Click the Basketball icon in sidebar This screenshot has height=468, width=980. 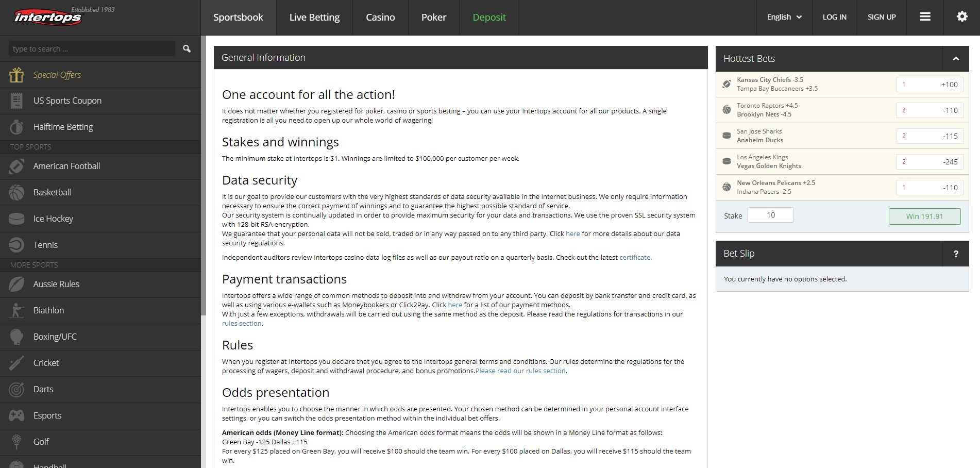(x=16, y=192)
